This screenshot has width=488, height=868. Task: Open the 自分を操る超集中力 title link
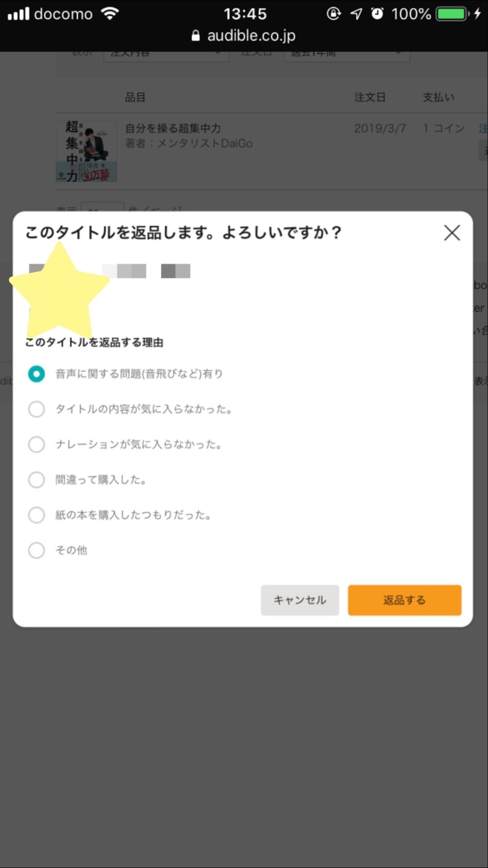[x=173, y=128]
